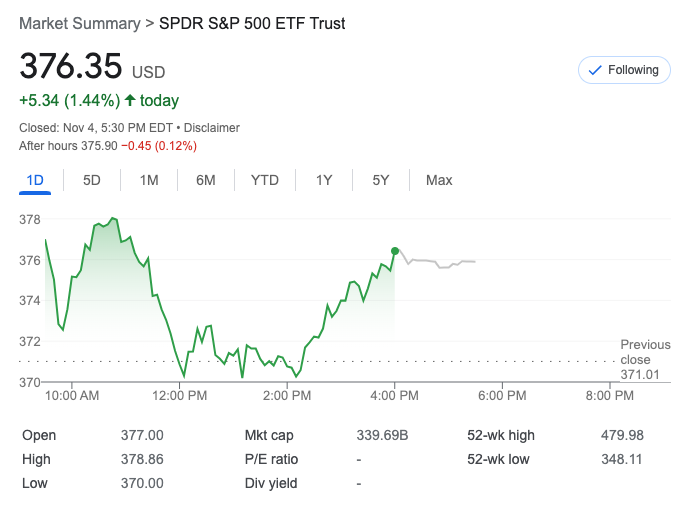Switch to the 5D chart tab
The width and height of the screenshot is (689, 505).
tap(92, 180)
